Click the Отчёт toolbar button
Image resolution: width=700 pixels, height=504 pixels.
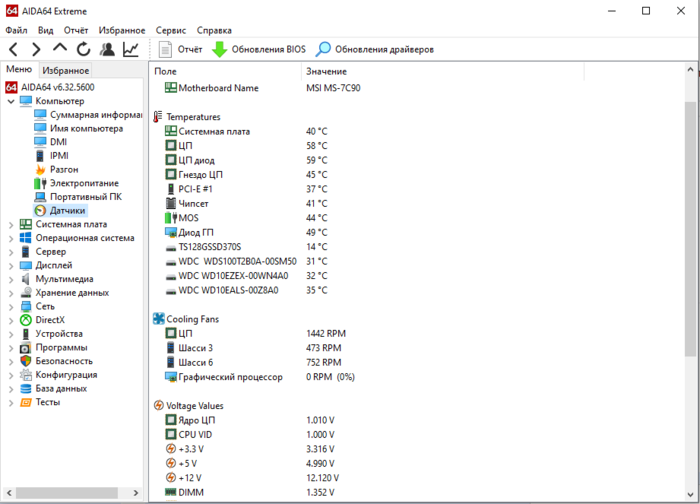point(180,49)
